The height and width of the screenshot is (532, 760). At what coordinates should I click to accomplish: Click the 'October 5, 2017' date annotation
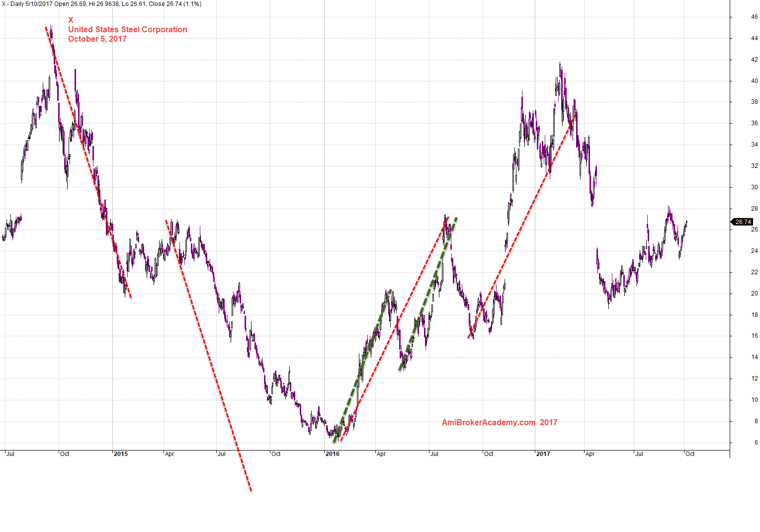tap(97, 39)
